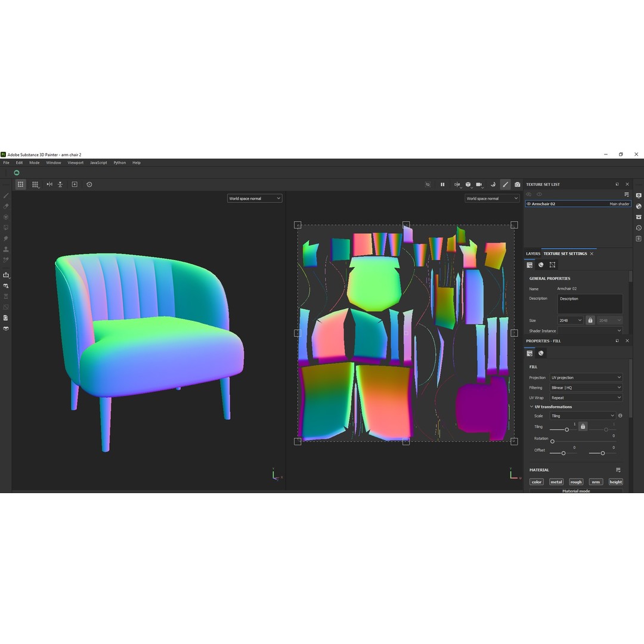Toggle the metal material channel
This screenshot has width=644, height=644.
coord(556,482)
